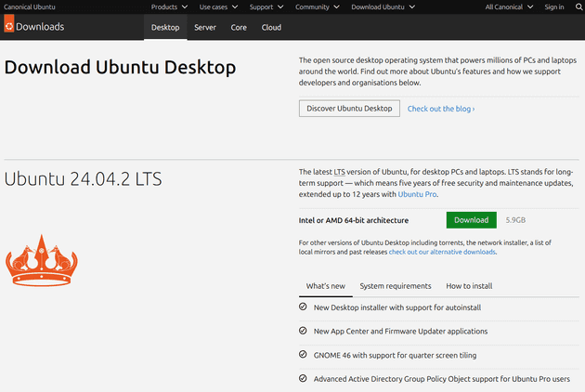Click 'GNOME 46 with support for quarter screen tiling'
Image resolution: width=585 pixels, height=392 pixels.
pyautogui.click(x=395, y=355)
